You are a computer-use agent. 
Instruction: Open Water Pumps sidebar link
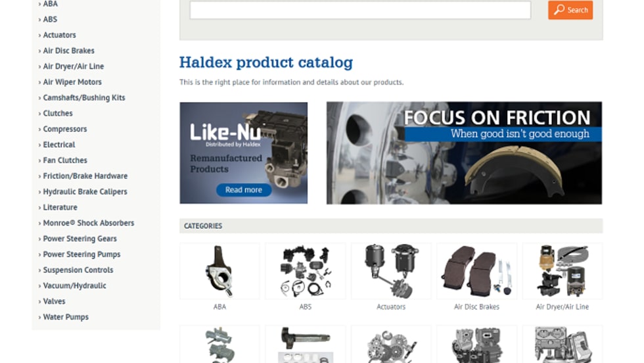[x=66, y=317]
